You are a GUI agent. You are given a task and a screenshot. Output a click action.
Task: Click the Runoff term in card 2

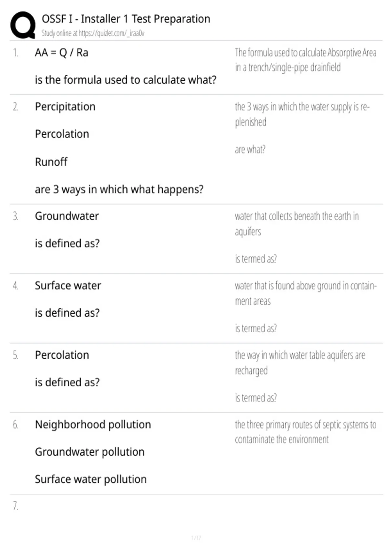51,162
